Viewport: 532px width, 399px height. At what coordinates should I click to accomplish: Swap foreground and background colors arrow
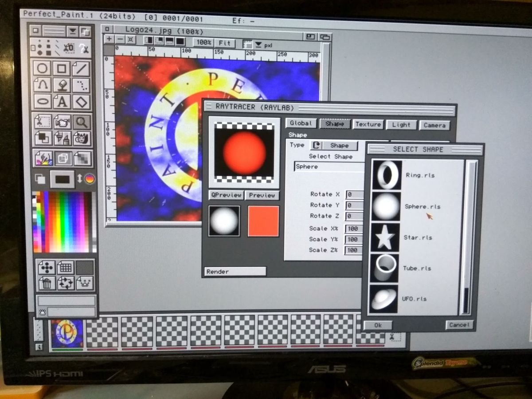pos(80,178)
